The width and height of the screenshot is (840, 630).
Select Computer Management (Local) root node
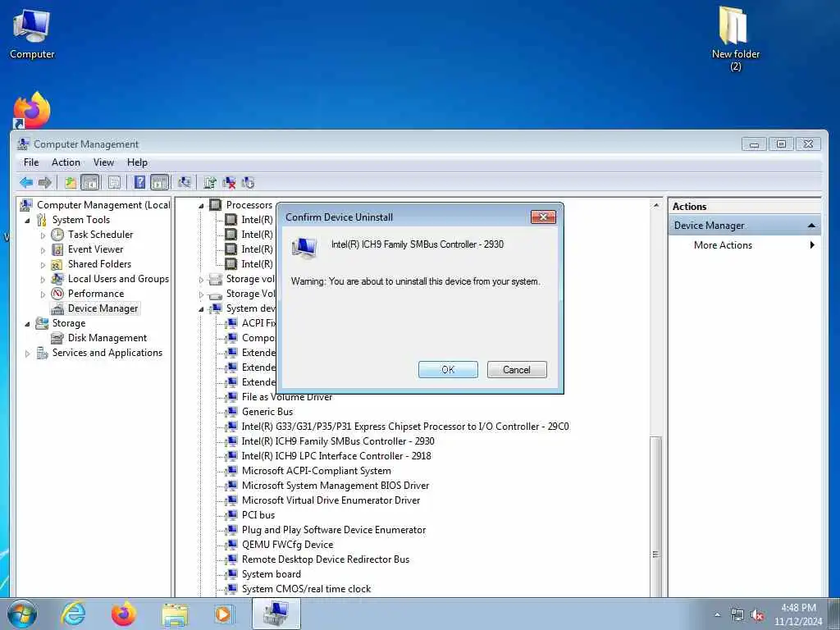point(103,204)
